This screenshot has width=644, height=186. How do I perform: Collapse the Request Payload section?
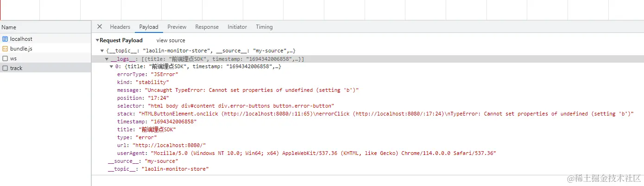tap(97, 40)
